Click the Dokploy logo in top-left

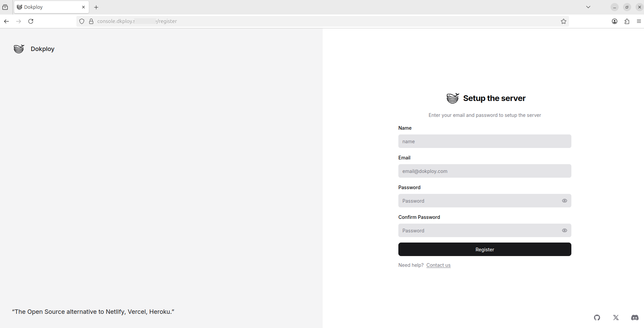[19, 49]
